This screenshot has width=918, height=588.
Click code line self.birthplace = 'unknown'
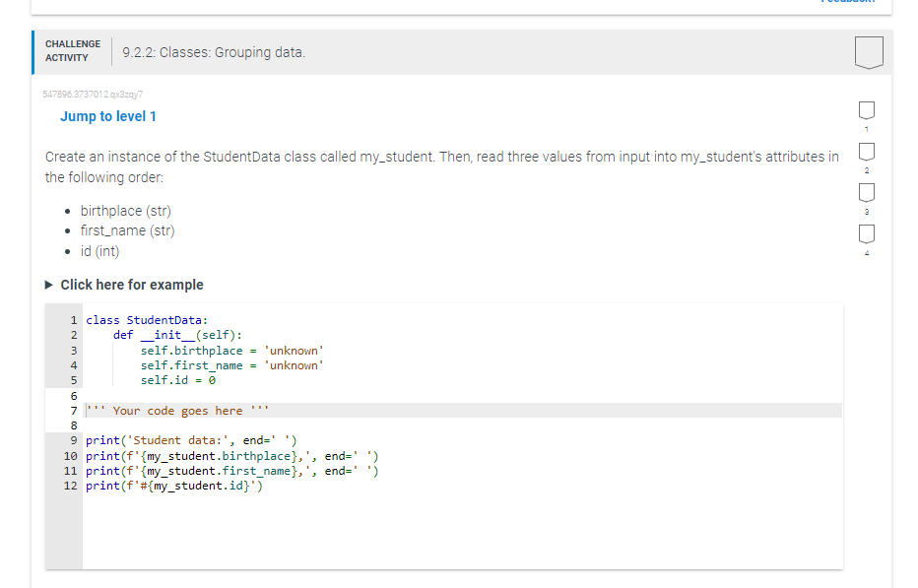tap(231, 351)
